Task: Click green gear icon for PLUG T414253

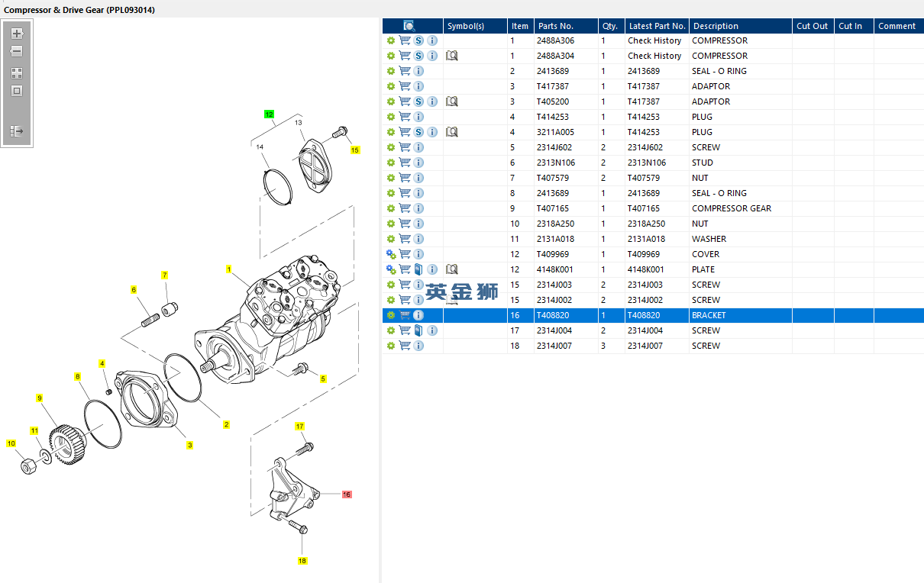Action: coord(391,117)
